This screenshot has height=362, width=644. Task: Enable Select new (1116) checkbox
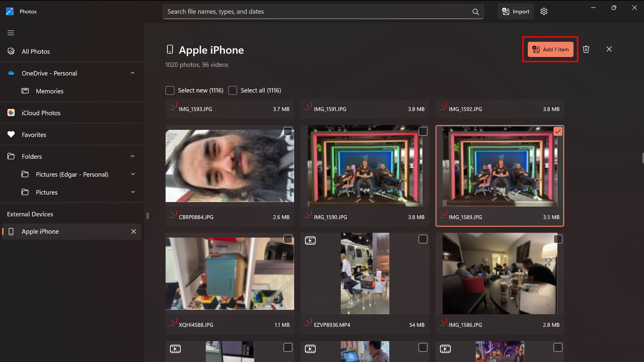pos(170,90)
